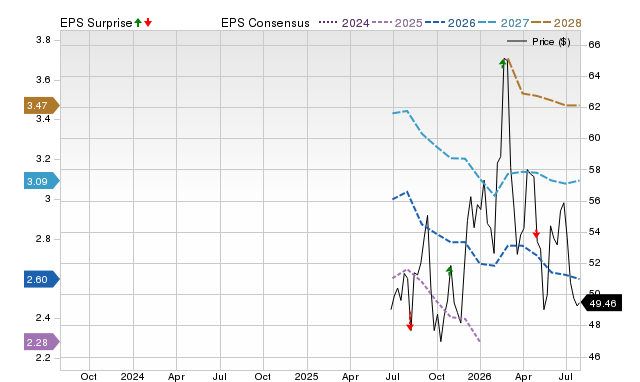Click the red surprise arrow after April 2026
The image size is (640, 382).
pos(536,234)
